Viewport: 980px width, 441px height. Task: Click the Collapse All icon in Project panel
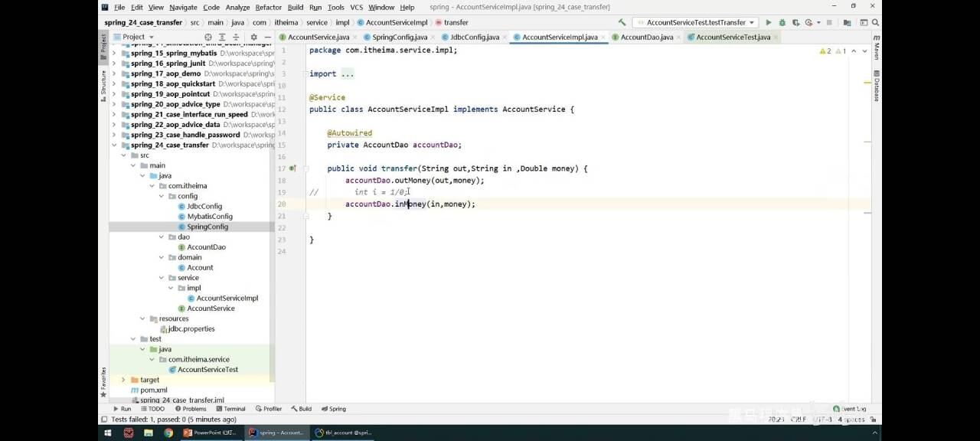[237, 37]
